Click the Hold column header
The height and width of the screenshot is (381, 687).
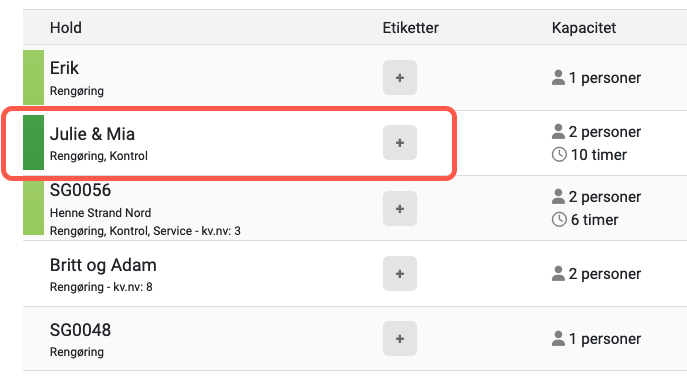click(66, 28)
